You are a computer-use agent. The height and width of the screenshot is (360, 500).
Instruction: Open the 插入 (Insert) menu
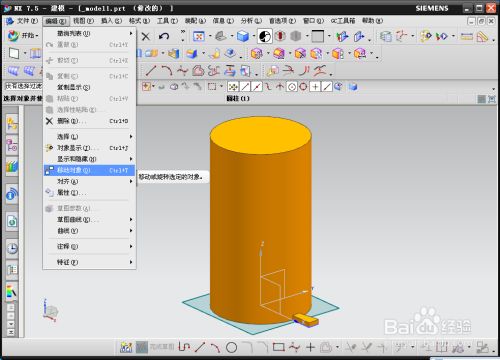coord(111,21)
